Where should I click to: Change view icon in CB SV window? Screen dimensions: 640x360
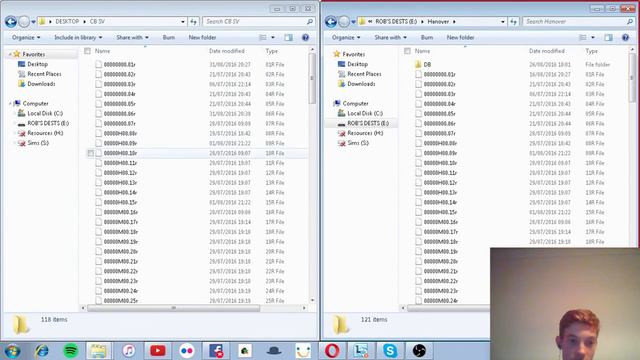(x=263, y=38)
